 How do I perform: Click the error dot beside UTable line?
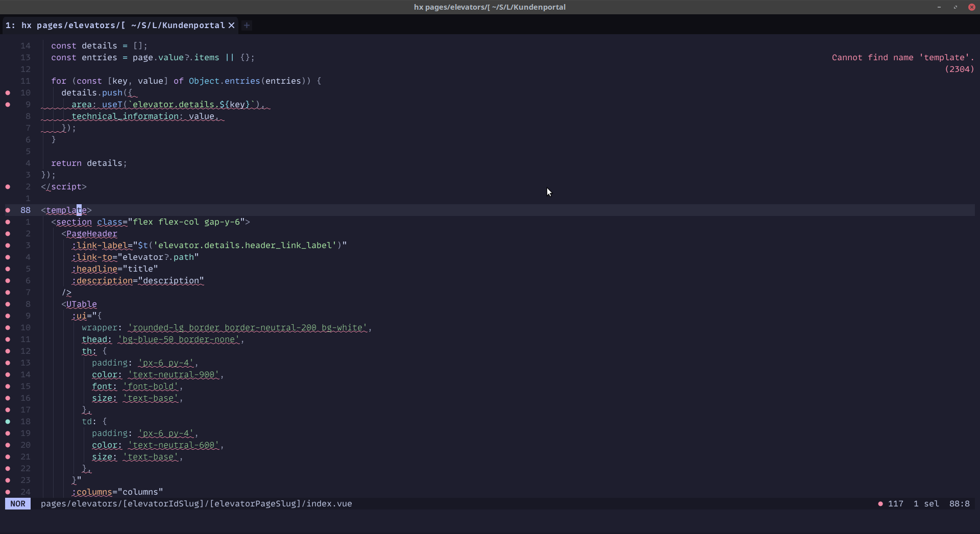(x=8, y=304)
